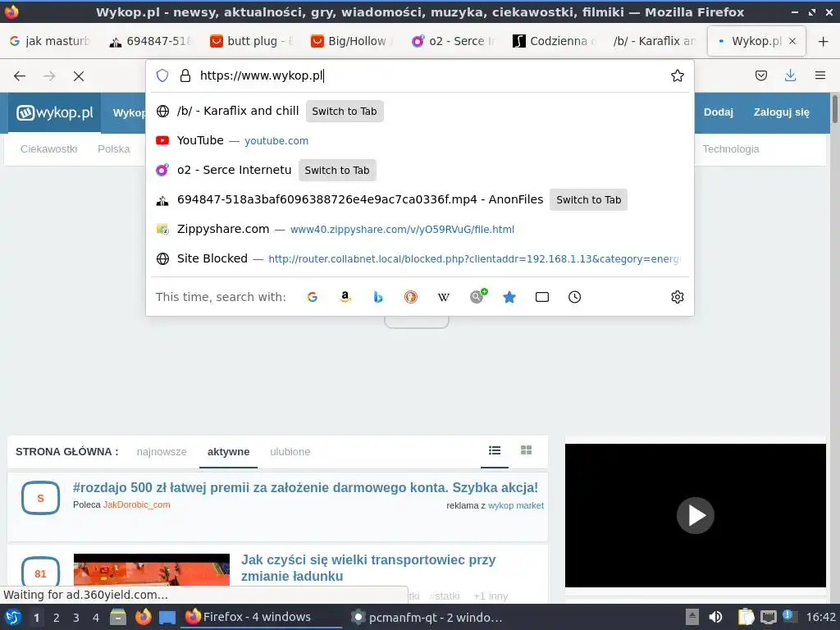840x630 pixels.
Task: Stop loading the page with X button
Action: pos(79,76)
